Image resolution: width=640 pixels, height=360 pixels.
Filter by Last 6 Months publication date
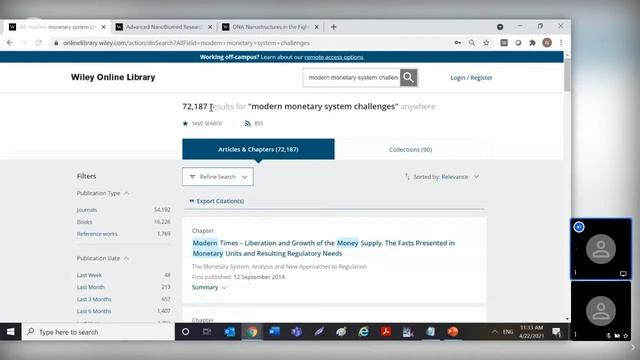pos(94,311)
